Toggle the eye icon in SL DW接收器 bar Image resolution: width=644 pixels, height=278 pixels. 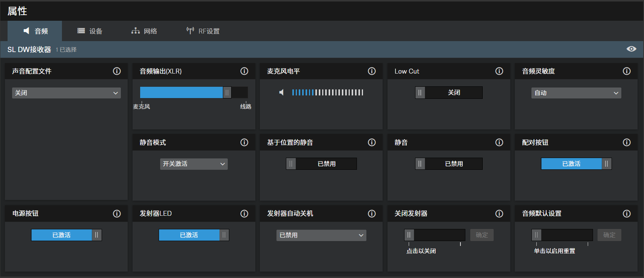631,49
